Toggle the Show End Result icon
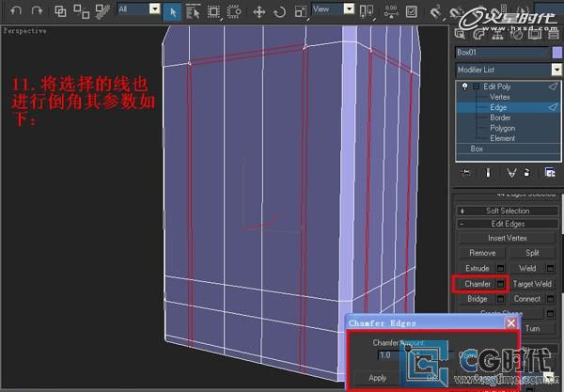The height and width of the screenshot is (392, 564). tap(488, 173)
